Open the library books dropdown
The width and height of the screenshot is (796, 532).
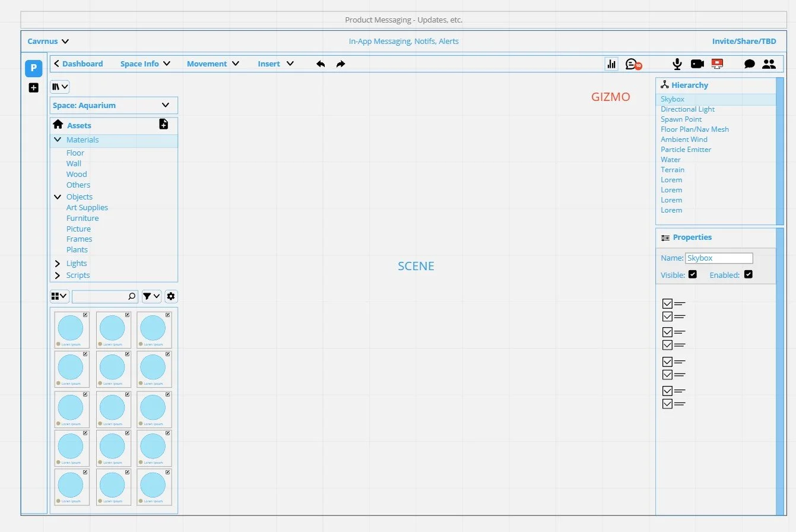pos(60,87)
